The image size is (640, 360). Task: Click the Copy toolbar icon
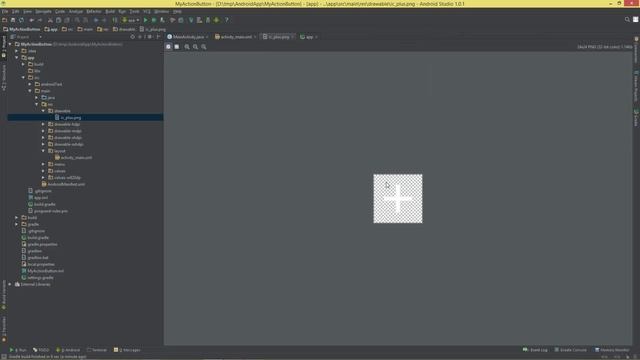59,20
